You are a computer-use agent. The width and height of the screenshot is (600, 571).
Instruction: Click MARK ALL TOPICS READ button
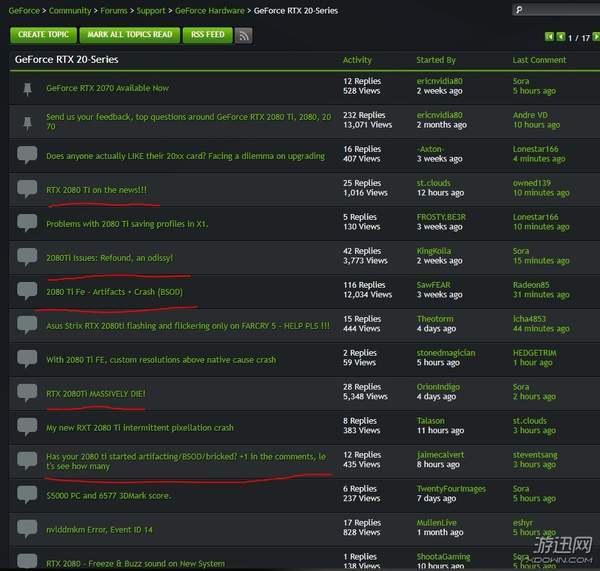130,35
